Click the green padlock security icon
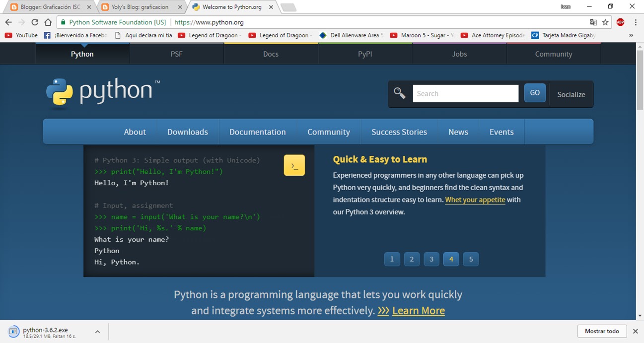Viewport: 644px width, 343px height. (x=63, y=22)
